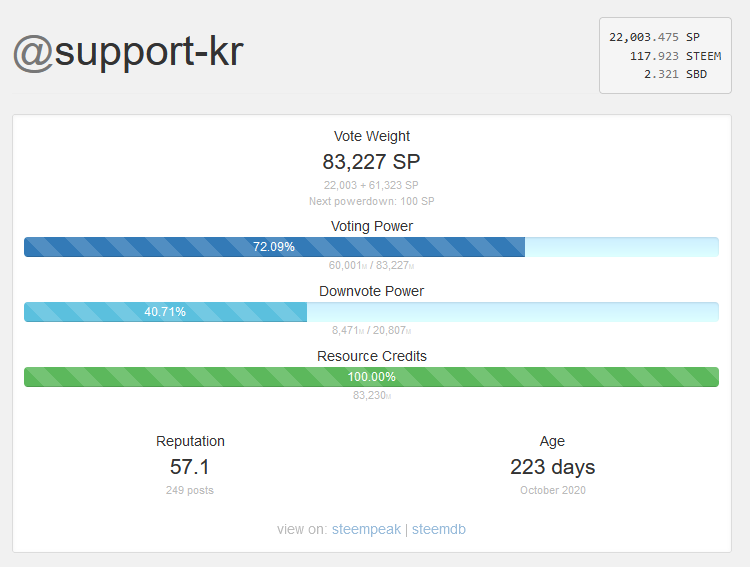Click the Voting Power label
The width and height of the screenshot is (750, 567).
tap(372, 226)
